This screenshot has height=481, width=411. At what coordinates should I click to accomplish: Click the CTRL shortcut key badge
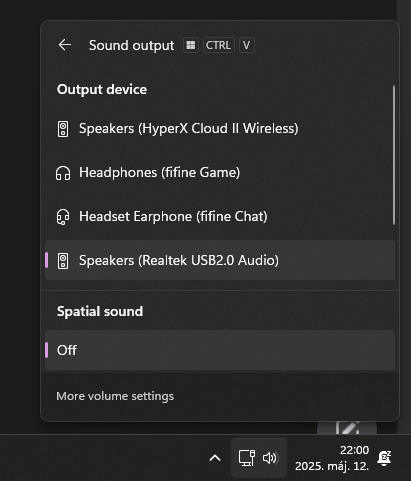tap(218, 45)
